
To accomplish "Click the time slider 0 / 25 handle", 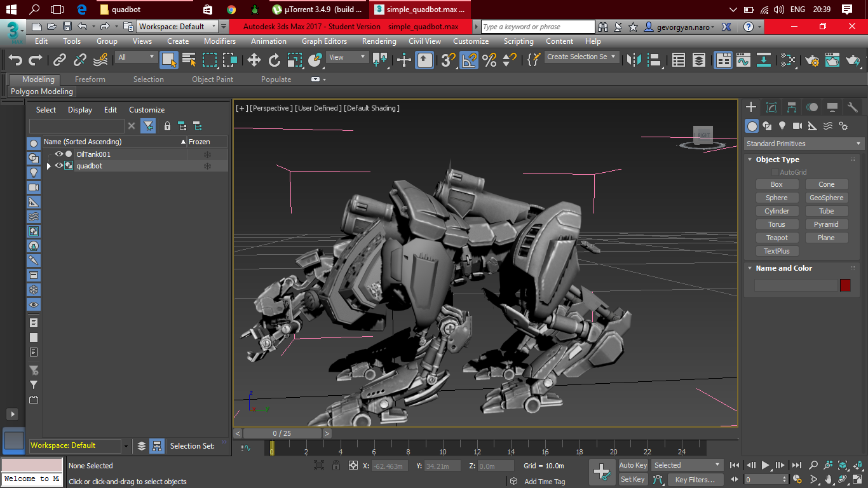I will pyautogui.click(x=281, y=433).
